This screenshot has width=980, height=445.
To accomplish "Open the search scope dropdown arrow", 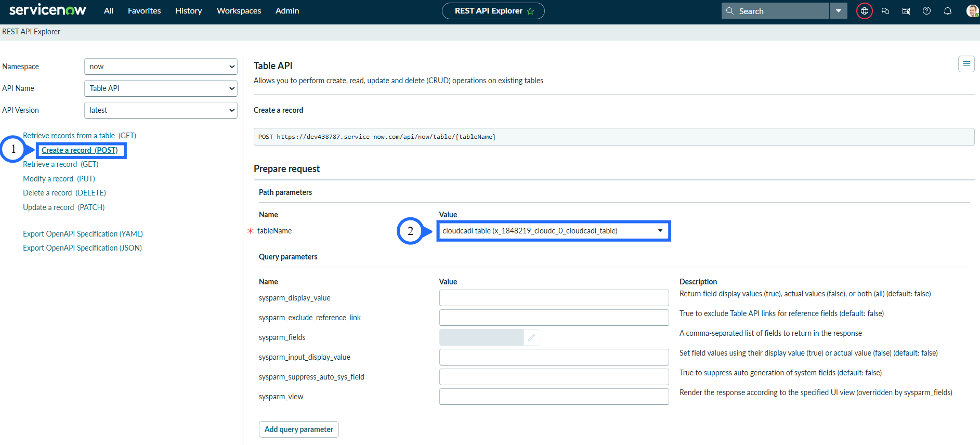I will point(838,11).
